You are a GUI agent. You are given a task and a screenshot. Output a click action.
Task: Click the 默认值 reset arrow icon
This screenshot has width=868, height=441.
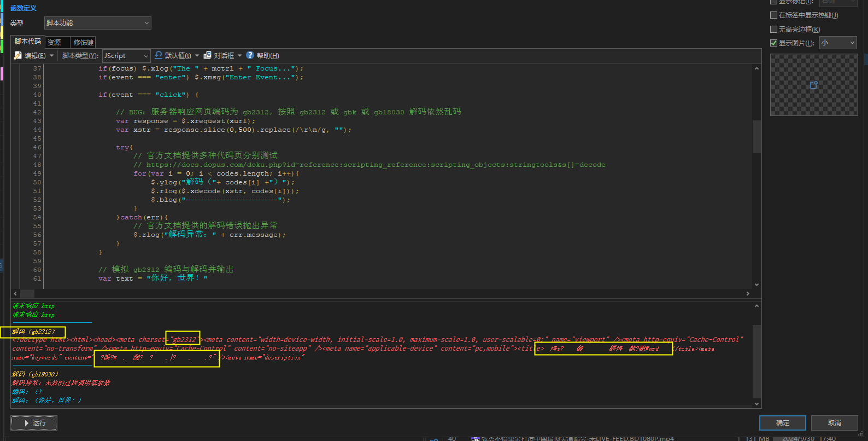(159, 55)
